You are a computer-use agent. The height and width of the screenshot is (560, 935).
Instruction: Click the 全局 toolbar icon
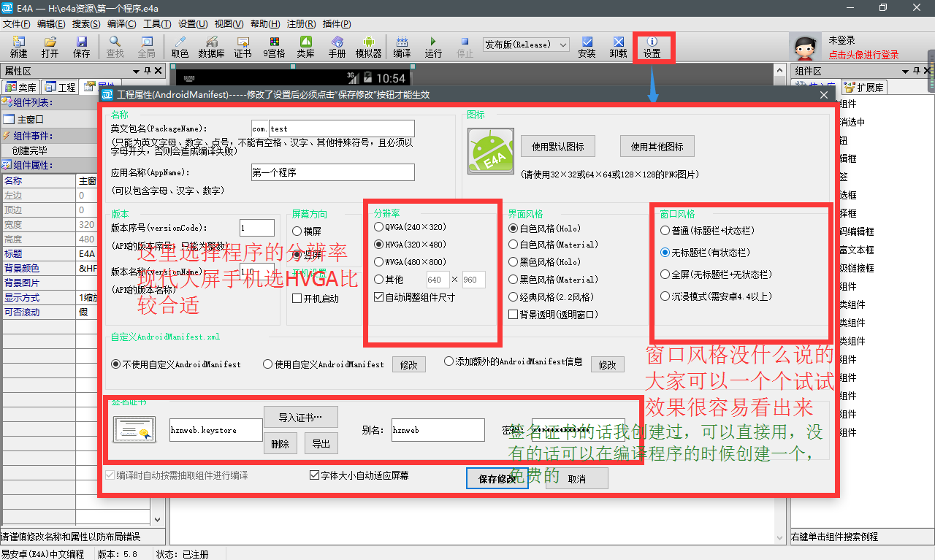click(147, 47)
